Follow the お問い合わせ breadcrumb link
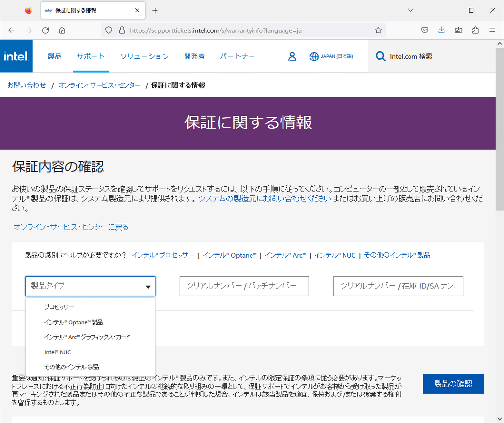The image size is (504, 423). (x=27, y=85)
